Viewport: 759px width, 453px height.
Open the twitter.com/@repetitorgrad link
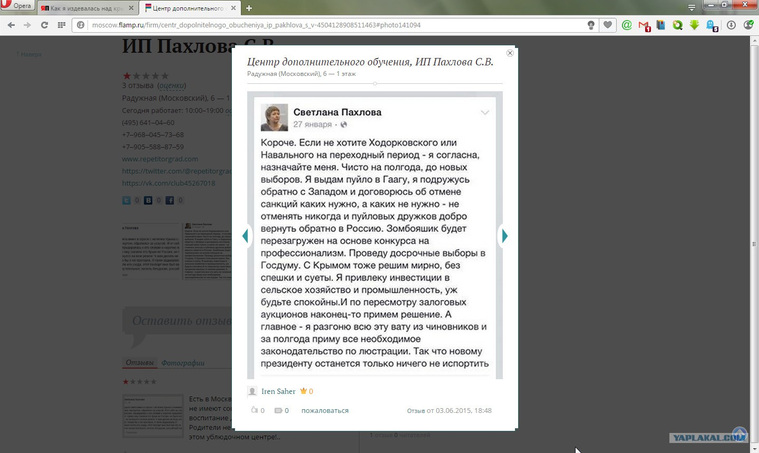[177, 171]
